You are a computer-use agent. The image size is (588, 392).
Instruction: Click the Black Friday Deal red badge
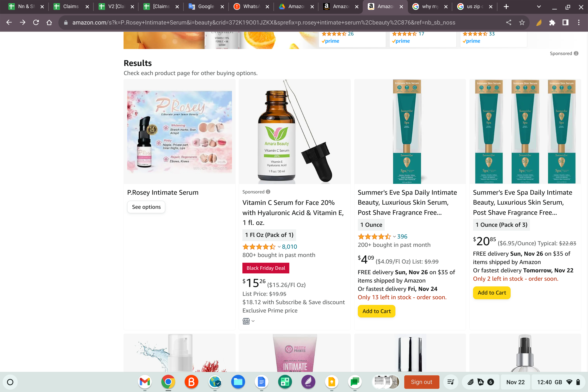tap(266, 268)
